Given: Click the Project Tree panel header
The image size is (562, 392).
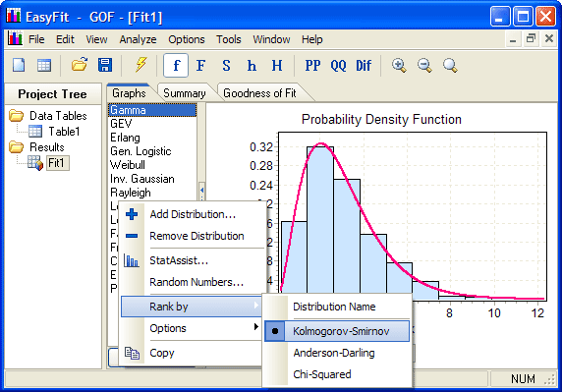Looking at the screenshot, I should (x=53, y=94).
